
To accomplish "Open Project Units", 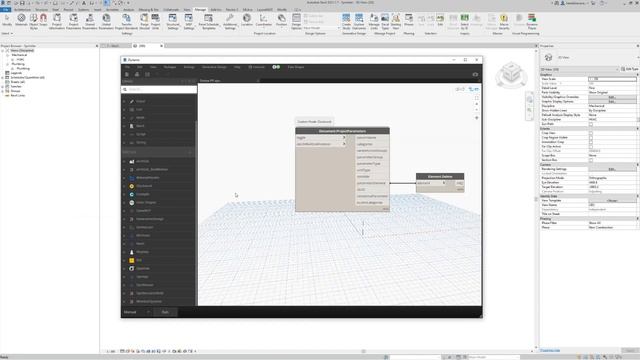I will pyautogui.click(x=156, y=21).
